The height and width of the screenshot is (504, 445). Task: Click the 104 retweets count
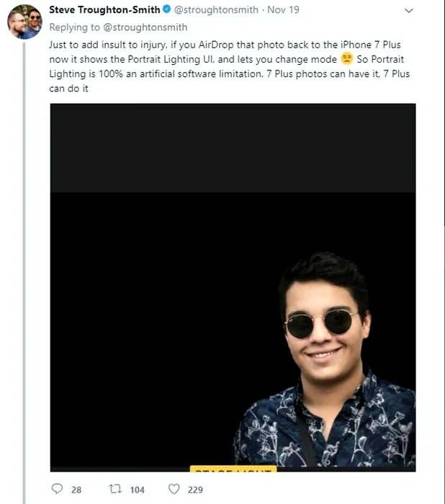click(x=137, y=490)
